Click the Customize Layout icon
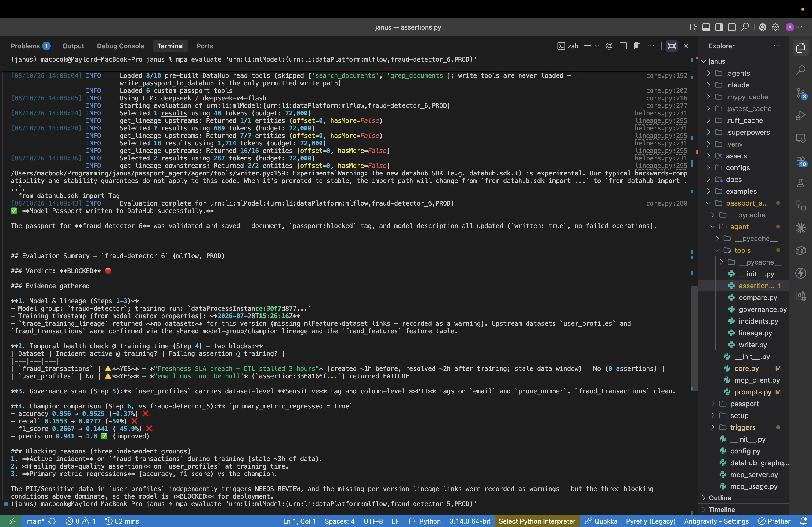Image resolution: width=812 pixels, height=527 pixels. (x=693, y=27)
